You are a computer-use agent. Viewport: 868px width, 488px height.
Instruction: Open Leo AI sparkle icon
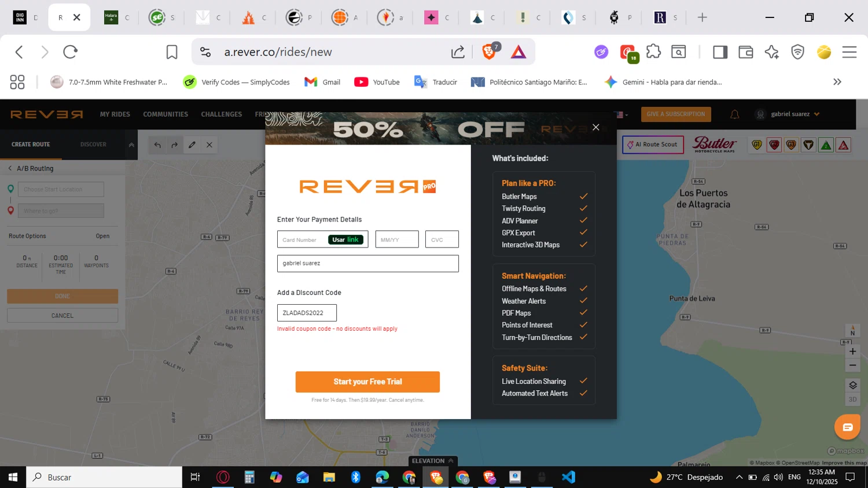[771, 52]
